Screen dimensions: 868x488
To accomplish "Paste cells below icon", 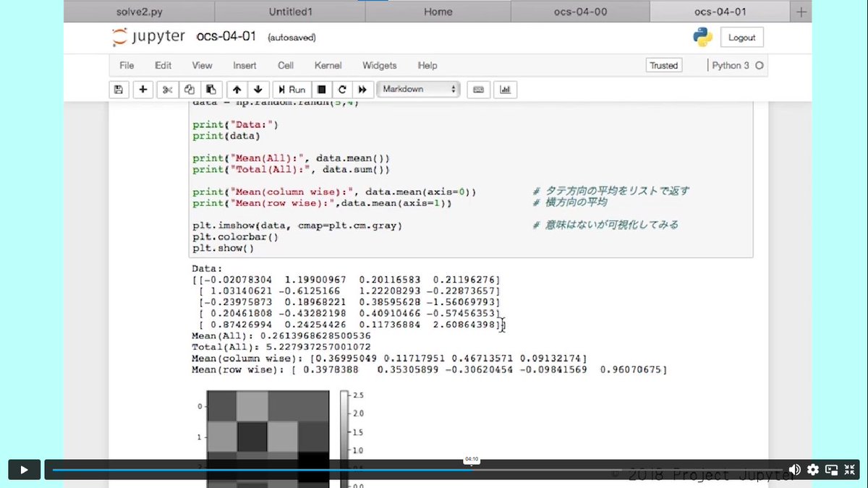I will [x=210, y=90].
